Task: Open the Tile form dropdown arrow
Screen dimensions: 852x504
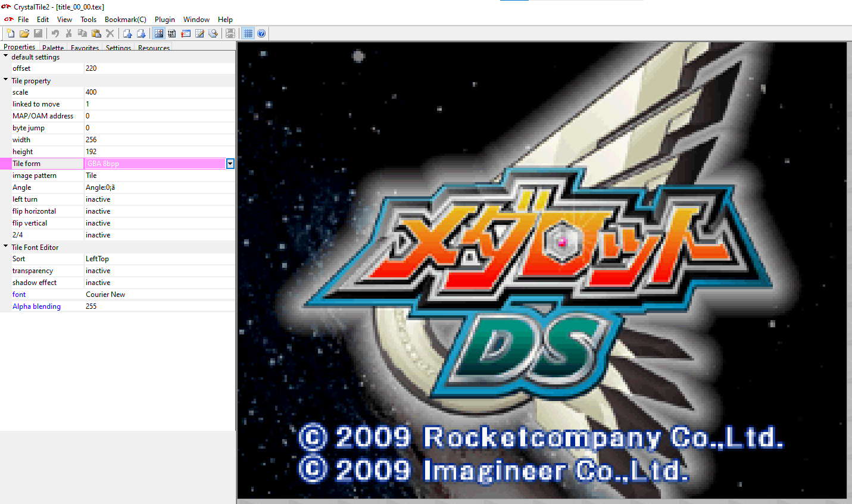Action: 230,164
